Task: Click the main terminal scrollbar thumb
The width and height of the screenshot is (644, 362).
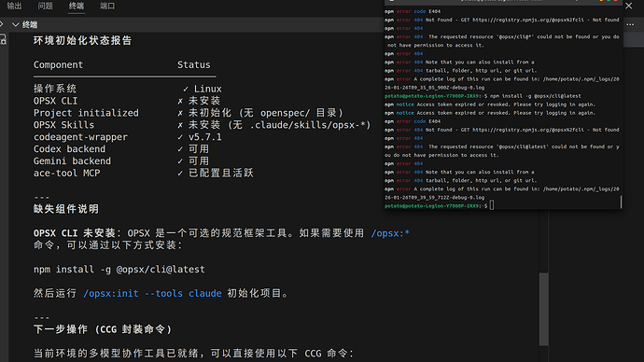Action: pyautogui.click(x=544, y=310)
